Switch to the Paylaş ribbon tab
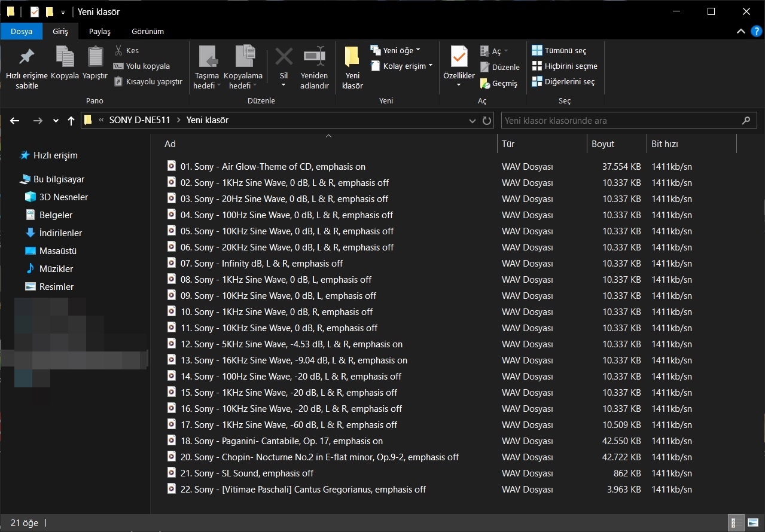The image size is (765, 532). tap(100, 31)
